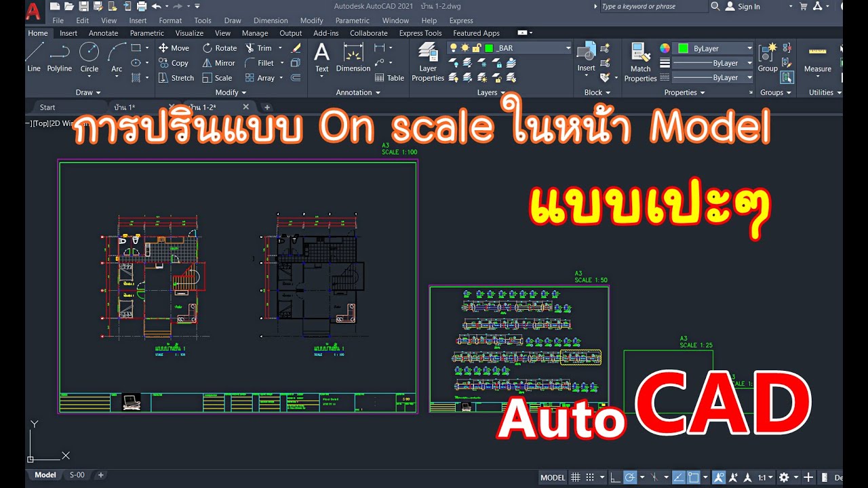
Task: Click Sign In
Action: point(749,6)
